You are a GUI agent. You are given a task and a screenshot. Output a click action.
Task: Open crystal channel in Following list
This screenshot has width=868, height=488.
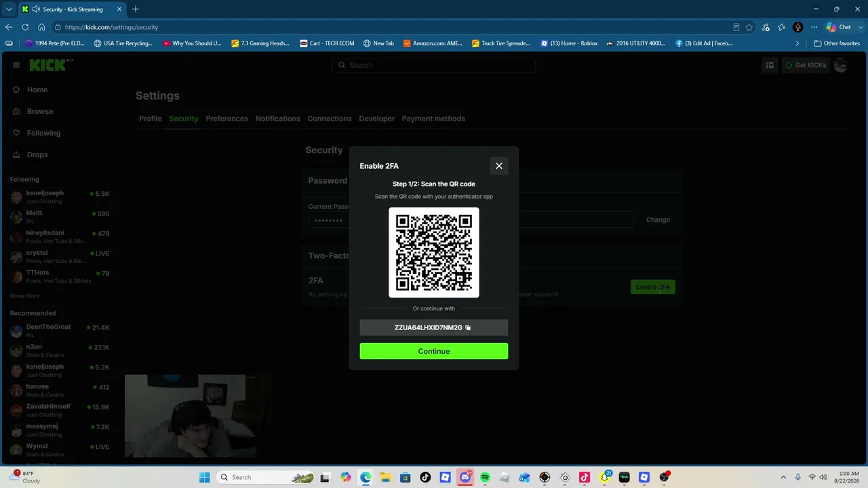[x=60, y=256]
